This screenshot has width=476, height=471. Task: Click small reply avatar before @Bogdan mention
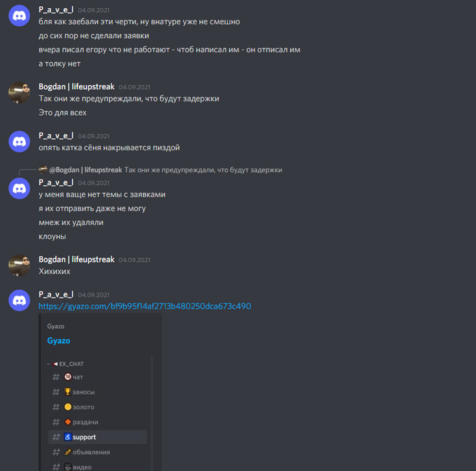[x=43, y=169]
